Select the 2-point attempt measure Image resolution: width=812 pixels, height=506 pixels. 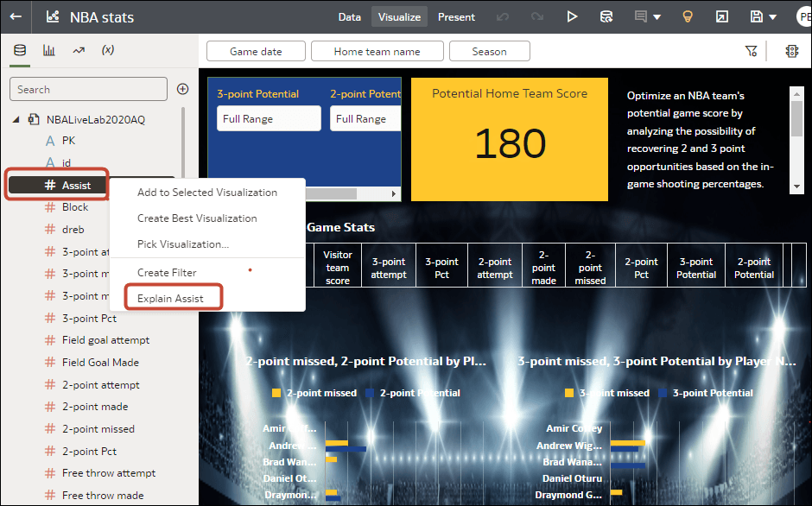(x=100, y=385)
